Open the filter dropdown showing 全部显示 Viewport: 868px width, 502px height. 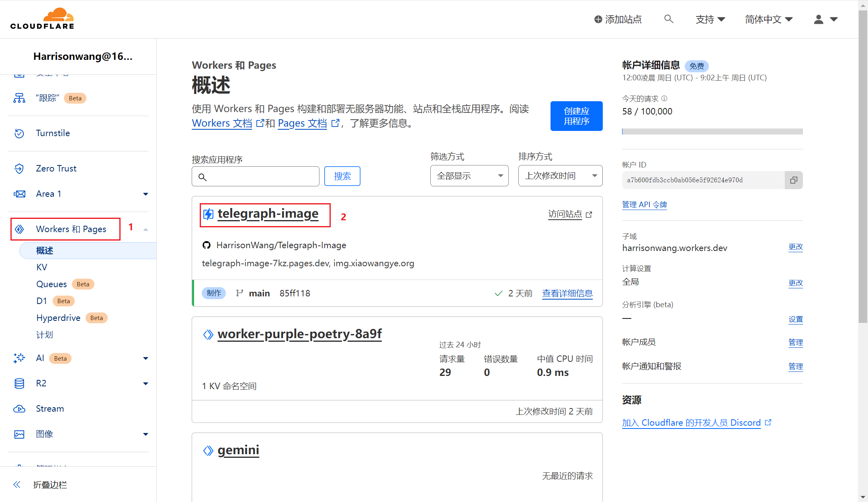(x=469, y=176)
